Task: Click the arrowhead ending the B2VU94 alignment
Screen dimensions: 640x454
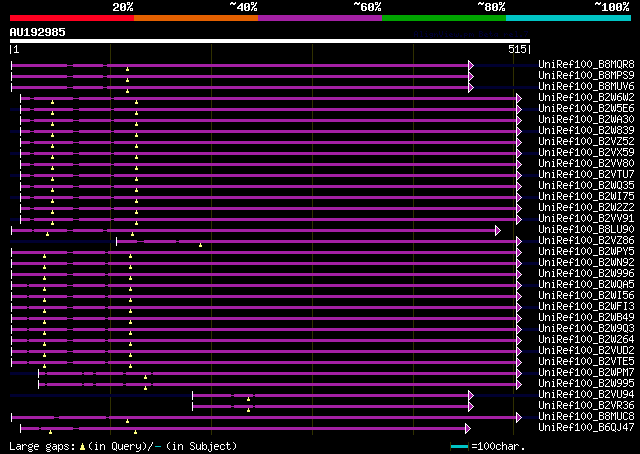Action: [470, 395]
